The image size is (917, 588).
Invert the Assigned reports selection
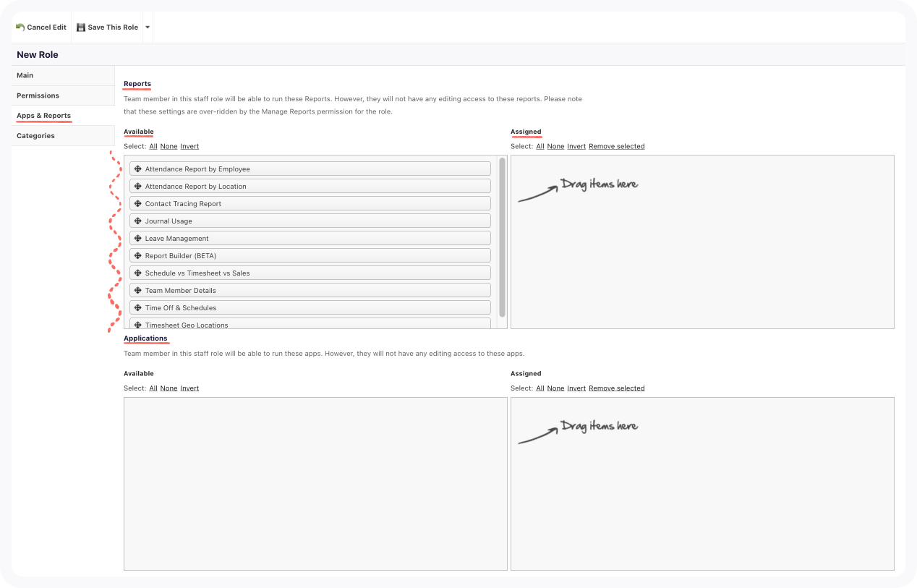576,146
